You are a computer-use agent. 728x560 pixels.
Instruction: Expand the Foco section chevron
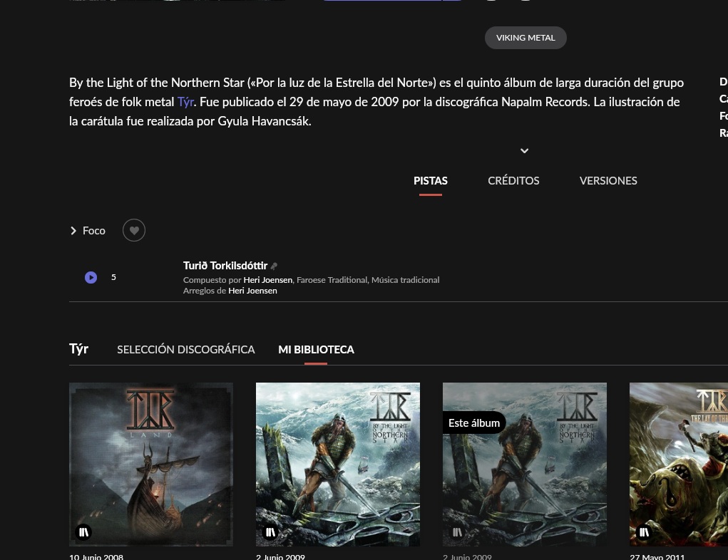click(x=73, y=231)
